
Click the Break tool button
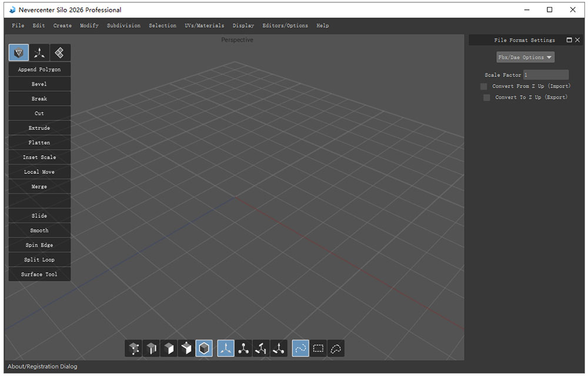[39, 99]
